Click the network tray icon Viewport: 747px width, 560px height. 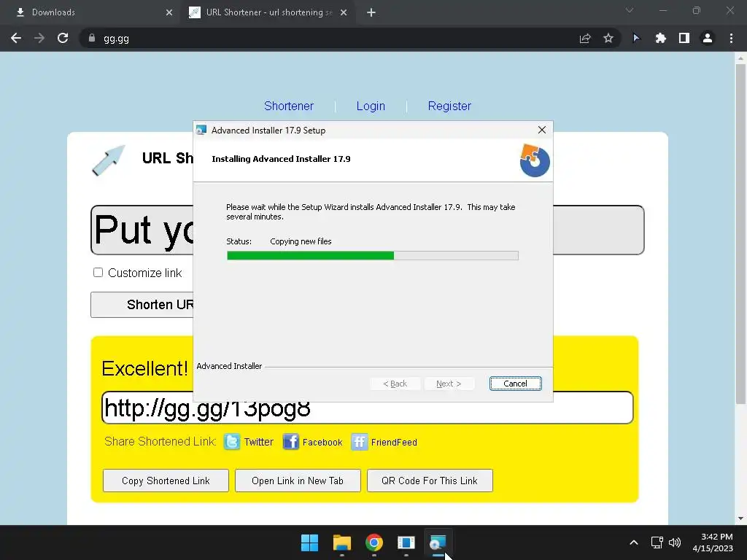click(x=657, y=542)
